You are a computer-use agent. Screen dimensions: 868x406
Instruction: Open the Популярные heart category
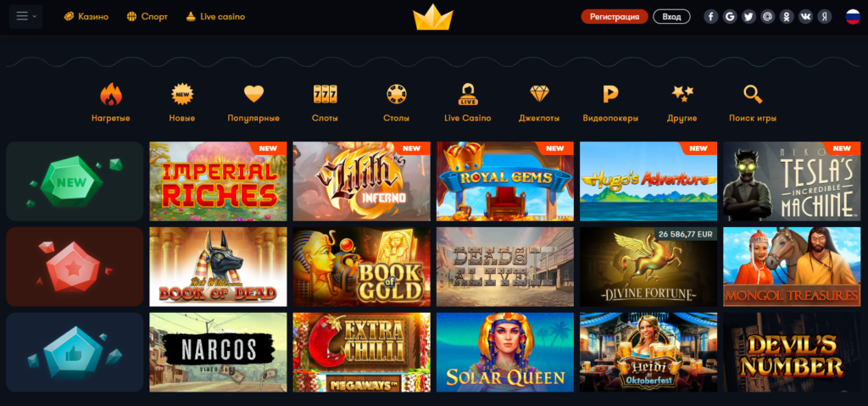coord(253,103)
